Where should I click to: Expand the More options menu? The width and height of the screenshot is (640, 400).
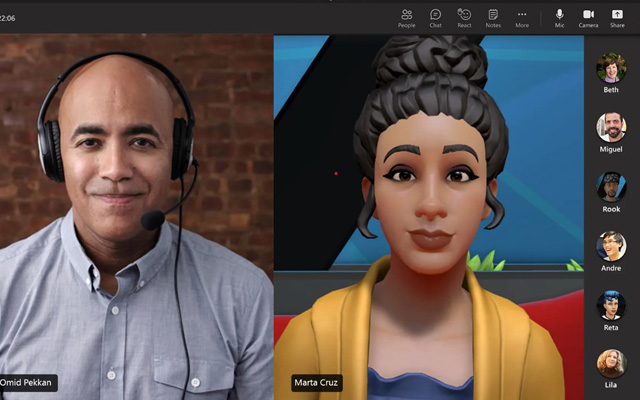(522, 17)
